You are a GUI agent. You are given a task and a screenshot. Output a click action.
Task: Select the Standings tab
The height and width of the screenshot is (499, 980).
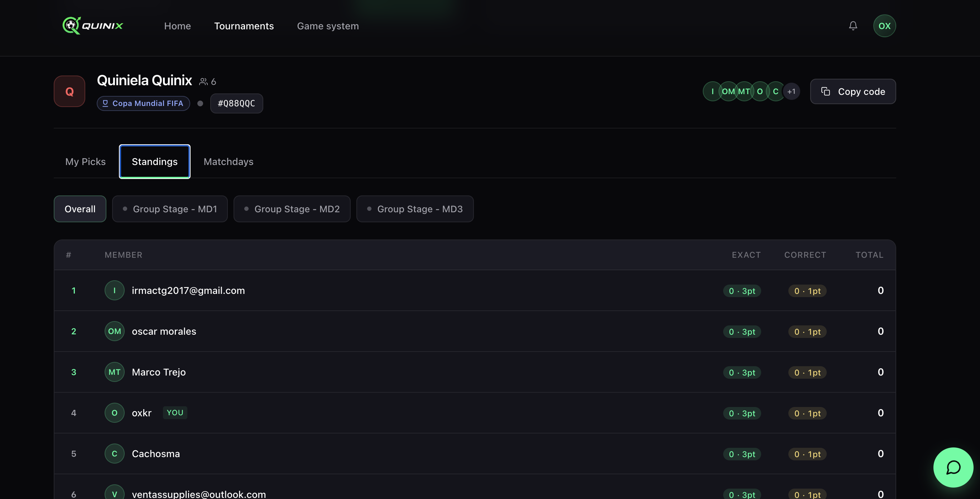click(x=154, y=162)
